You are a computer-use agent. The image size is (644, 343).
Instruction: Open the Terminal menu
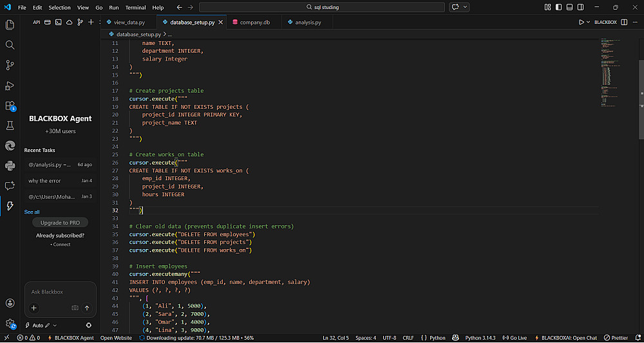135,7
